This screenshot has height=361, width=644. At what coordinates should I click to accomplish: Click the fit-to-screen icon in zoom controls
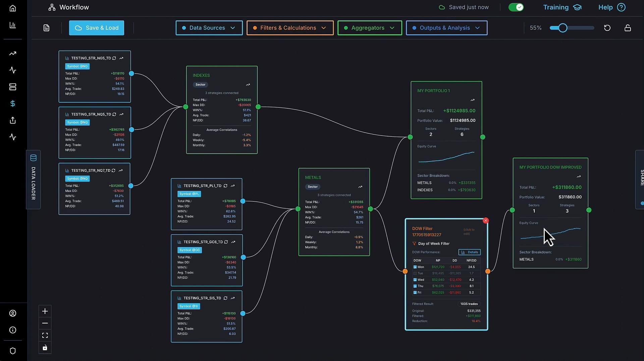[45, 335]
